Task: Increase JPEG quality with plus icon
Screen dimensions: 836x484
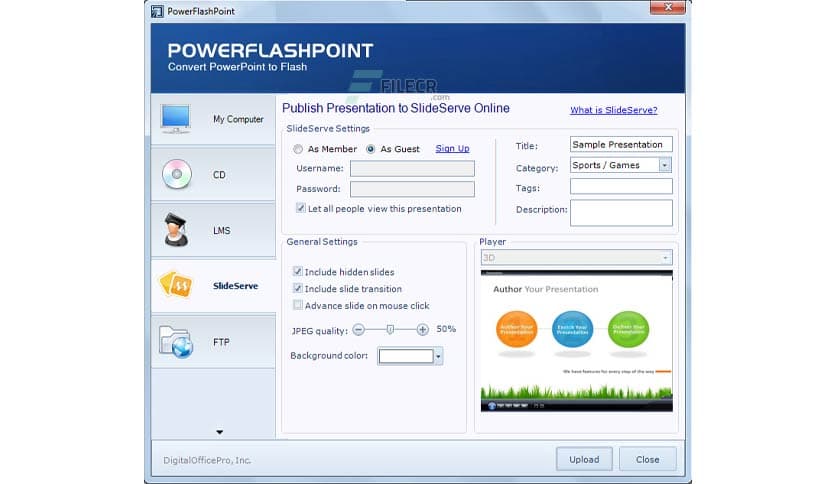Action: click(x=422, y=330)
